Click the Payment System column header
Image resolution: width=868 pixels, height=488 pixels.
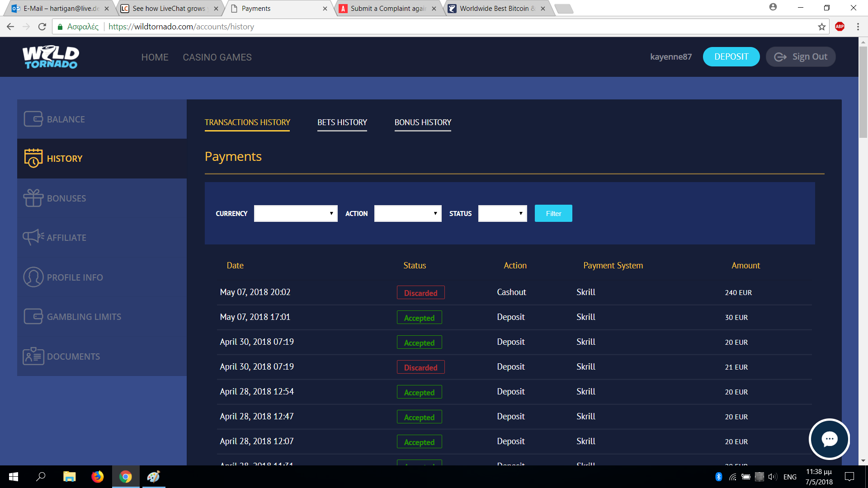pyautogui.click(x=613, y=265)
